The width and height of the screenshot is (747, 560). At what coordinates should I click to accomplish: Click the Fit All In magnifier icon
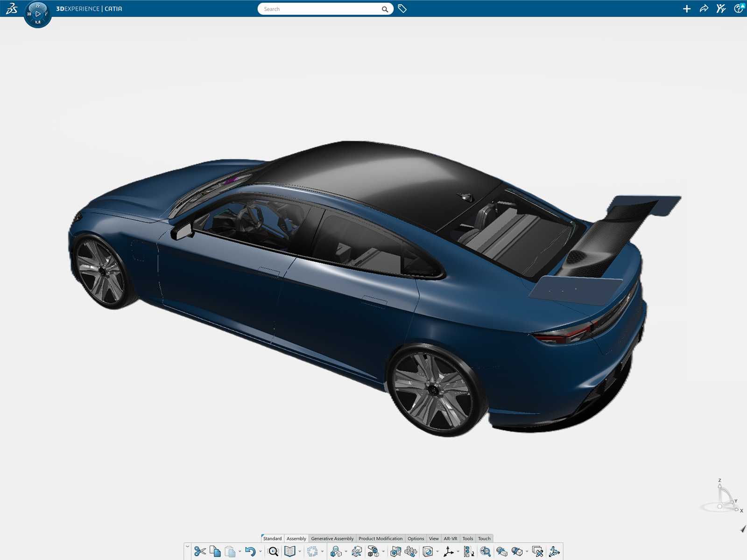point(274,552)
